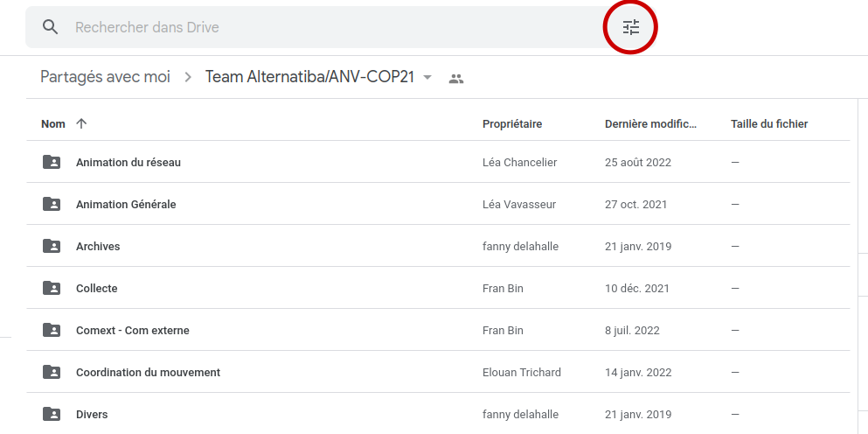Click the Team Alternatiba/ANV-COP21 breadcrumb title

coord(309,77)
